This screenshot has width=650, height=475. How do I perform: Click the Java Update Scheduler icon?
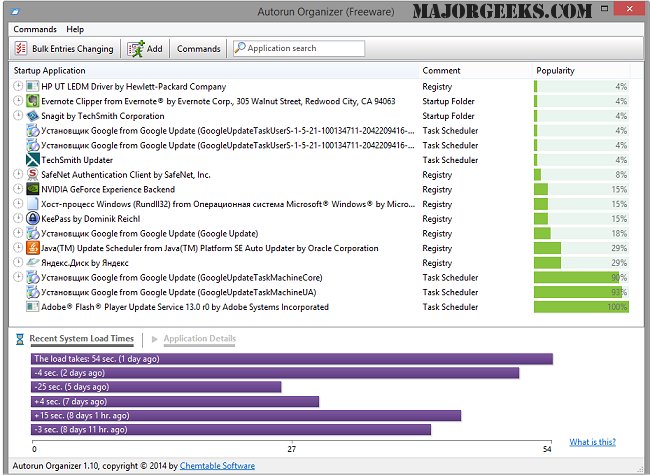point(32,248)
